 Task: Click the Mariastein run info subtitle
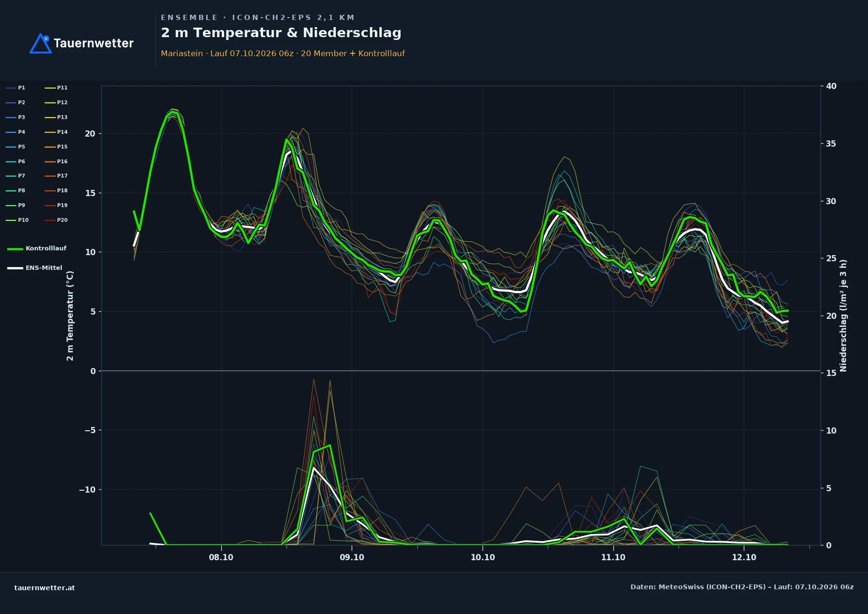click(x=283, y=53)
